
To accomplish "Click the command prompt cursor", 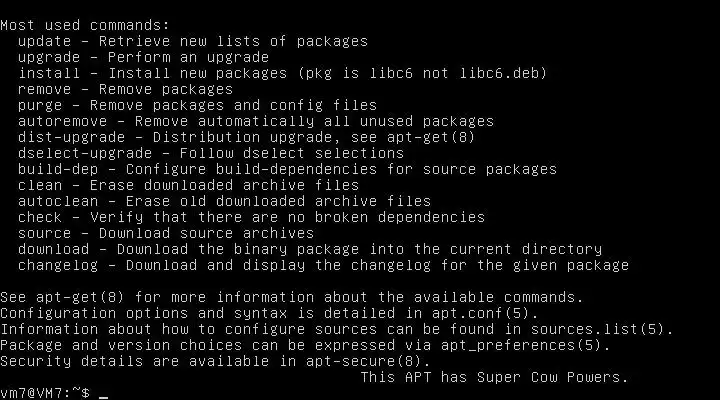I will [x=104, y=394].
